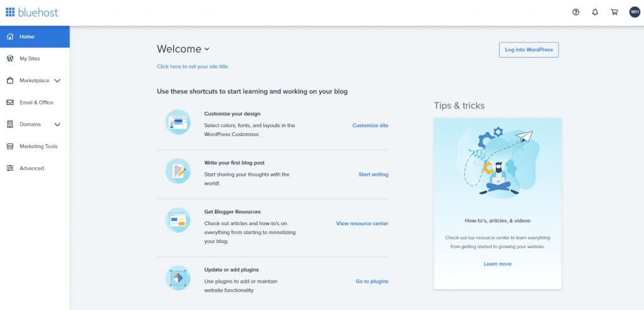Click the Get Blogger Resources illustration icon
Viewport: 644px width, 310px height.
[178, 220]
